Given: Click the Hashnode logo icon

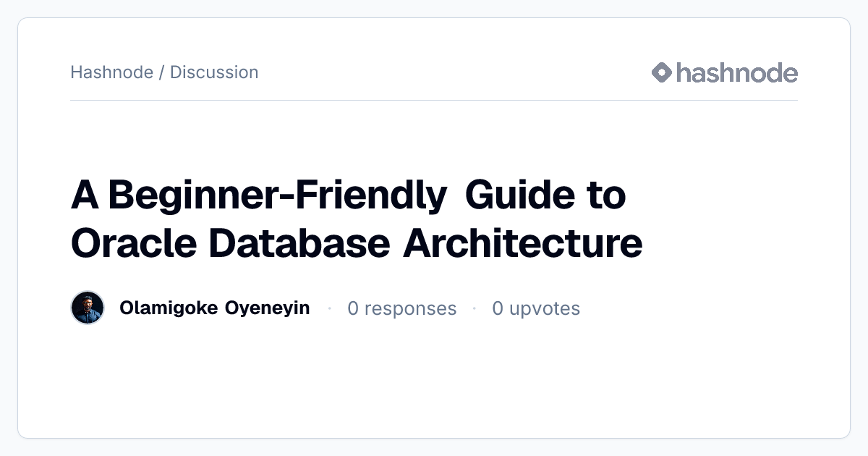Looking at the screenshot, I should tap(662, 72).
